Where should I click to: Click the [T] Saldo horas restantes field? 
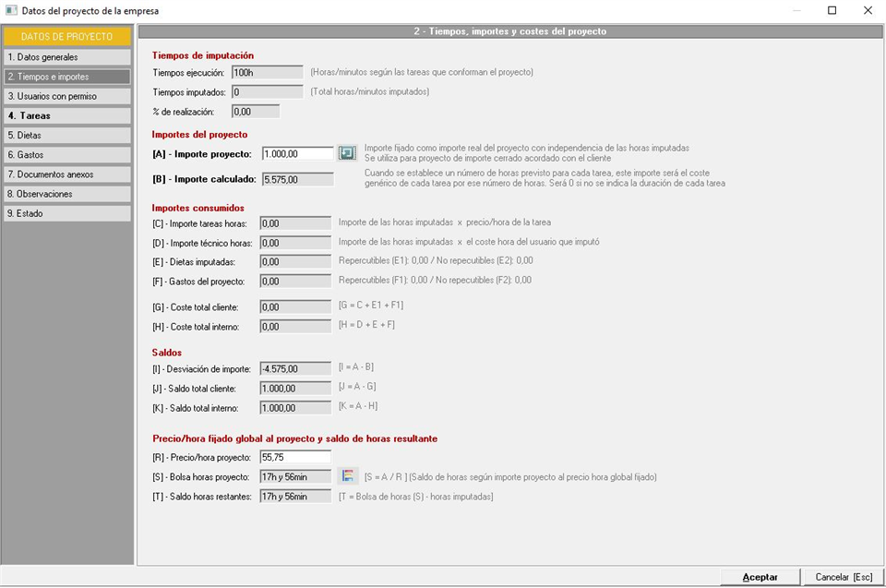pos(295,497)
